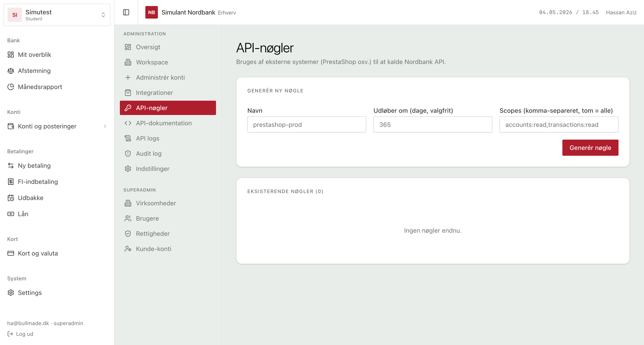This screenshot has height=345, width=644.
Task: Click the Udbakke calendar-clock icon
Action: (x=11, y=198)
